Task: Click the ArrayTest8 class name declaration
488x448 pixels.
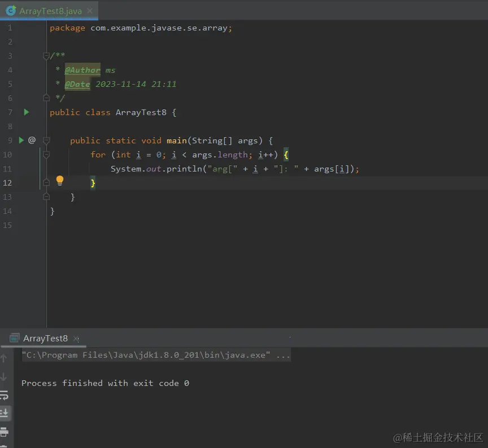Action: [x=141, y=112]
